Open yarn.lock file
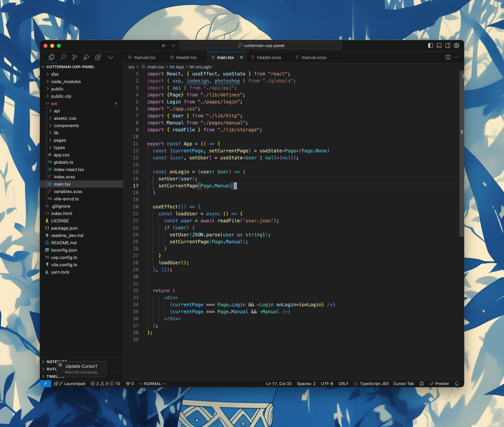The height and width of the screenshot is (427, 504). coord(82,272)
